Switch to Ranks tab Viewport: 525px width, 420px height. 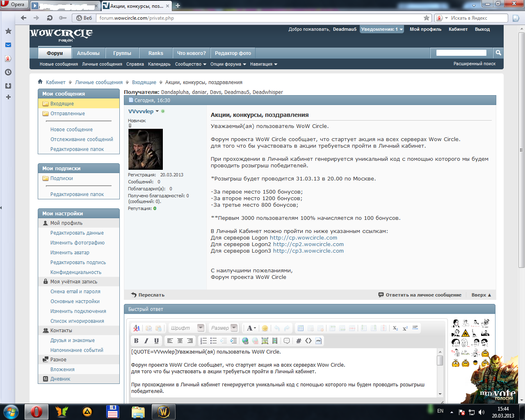click(156, 53)
